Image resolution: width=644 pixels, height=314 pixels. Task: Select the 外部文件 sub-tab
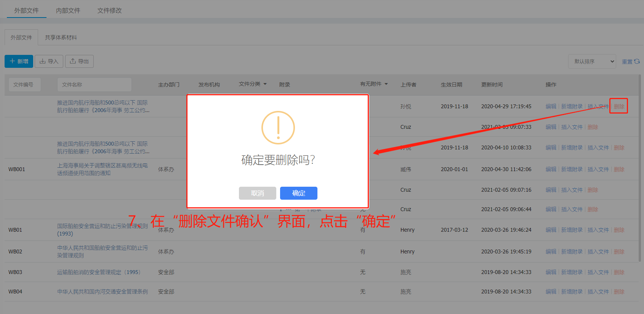[x=21, y=37]
